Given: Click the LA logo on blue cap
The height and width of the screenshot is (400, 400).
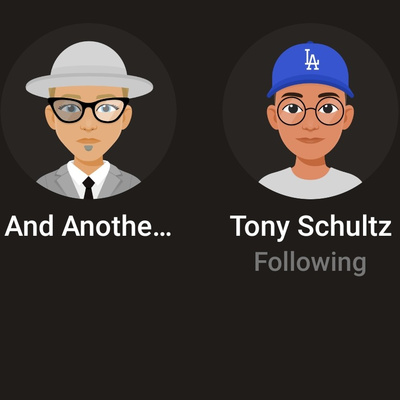Looking at the screenshot, I should (312, 60).
